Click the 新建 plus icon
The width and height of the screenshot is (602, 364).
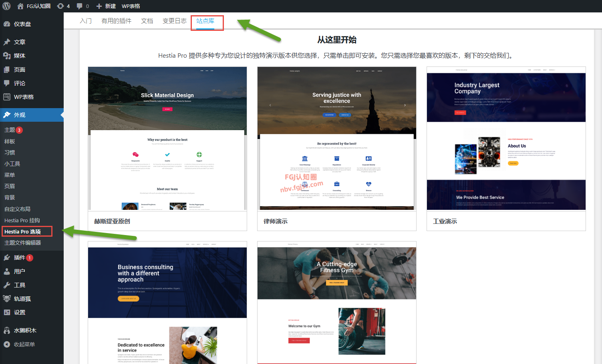pyautogui.click(x=99, y=6)
